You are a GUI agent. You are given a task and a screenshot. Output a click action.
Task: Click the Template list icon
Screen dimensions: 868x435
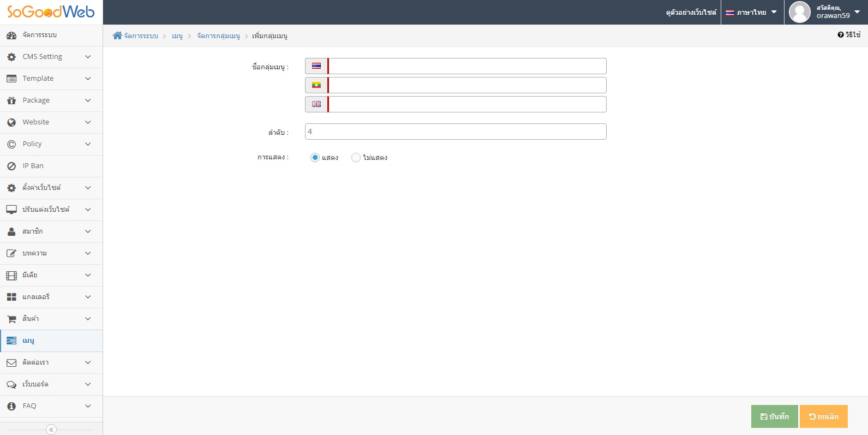pyautogui.click(x=11, y=79)
